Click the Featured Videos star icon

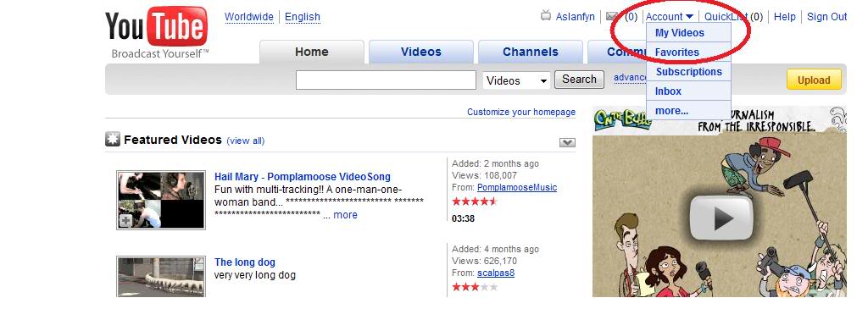[x=113, y=139]
